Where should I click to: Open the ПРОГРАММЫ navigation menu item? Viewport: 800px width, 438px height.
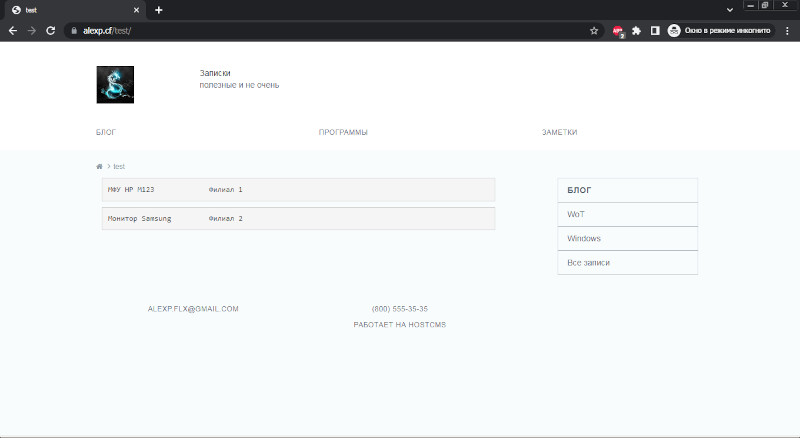(x=343, y=132)
